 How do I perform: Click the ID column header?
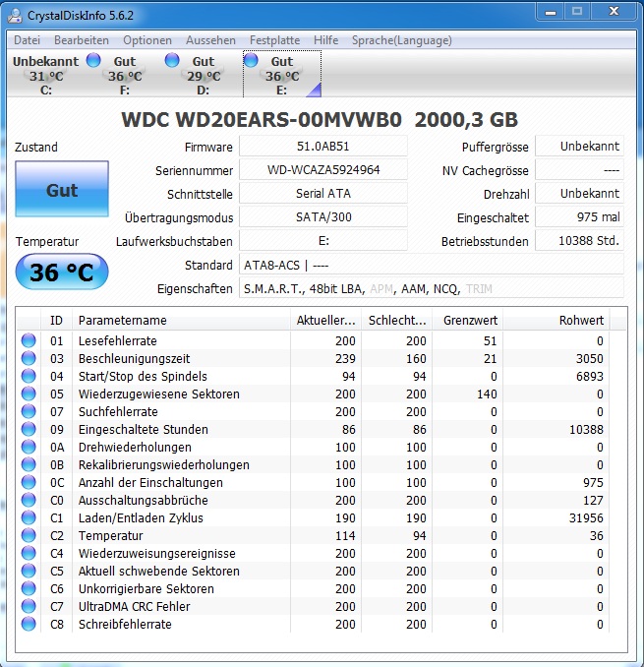click(57, 321)
